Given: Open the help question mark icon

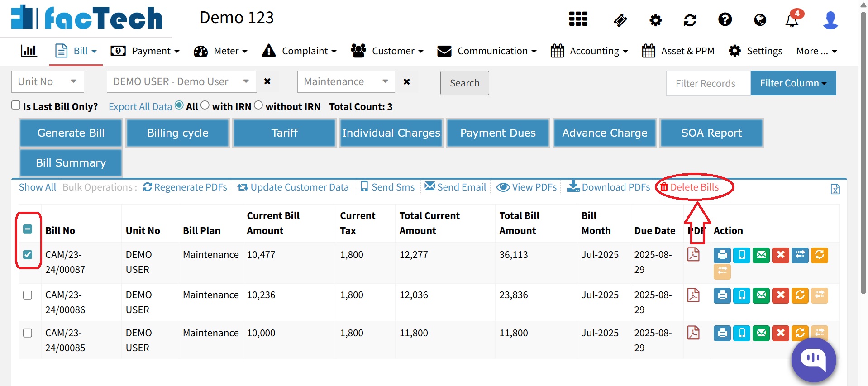Looking at the screenshot, I should pos(725,20).
